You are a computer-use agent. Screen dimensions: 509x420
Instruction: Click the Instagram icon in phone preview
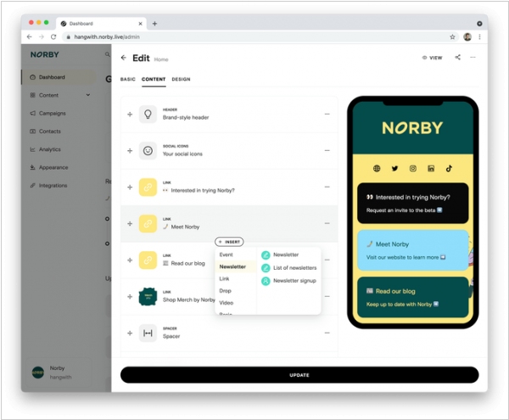click(x=413, y=169)
